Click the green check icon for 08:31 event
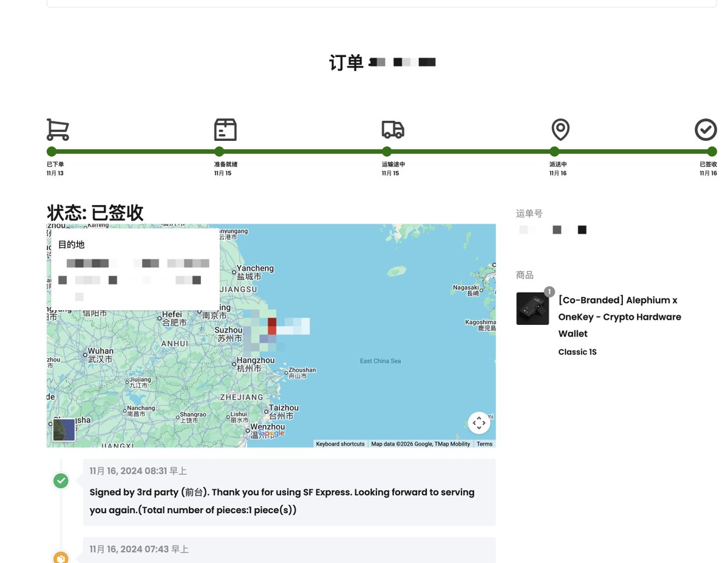The height and width of the screenshot is (563, 728). tap(61, 481)
